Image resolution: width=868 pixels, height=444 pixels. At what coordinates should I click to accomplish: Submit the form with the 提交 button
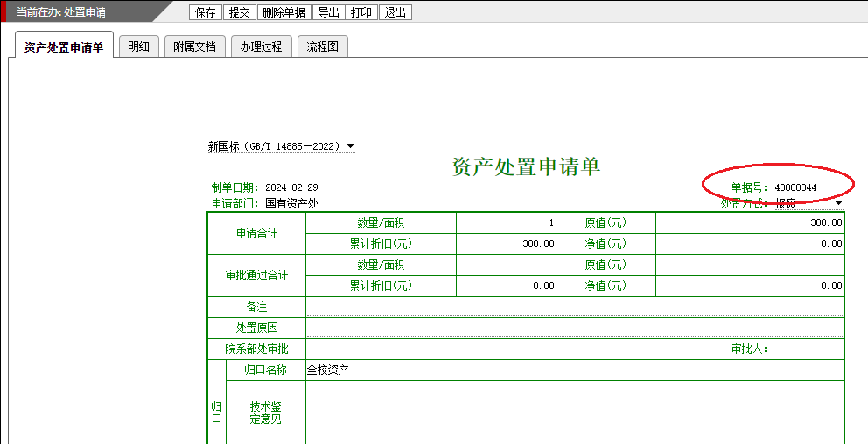[239, 12]
